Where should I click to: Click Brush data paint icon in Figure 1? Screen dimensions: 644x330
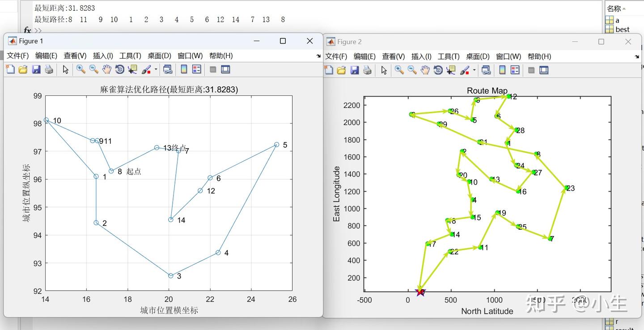click(146, 69)
